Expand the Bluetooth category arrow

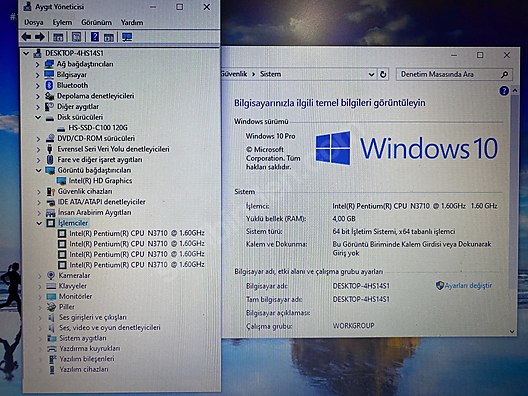pyautogui.click(x=37, y=85)
